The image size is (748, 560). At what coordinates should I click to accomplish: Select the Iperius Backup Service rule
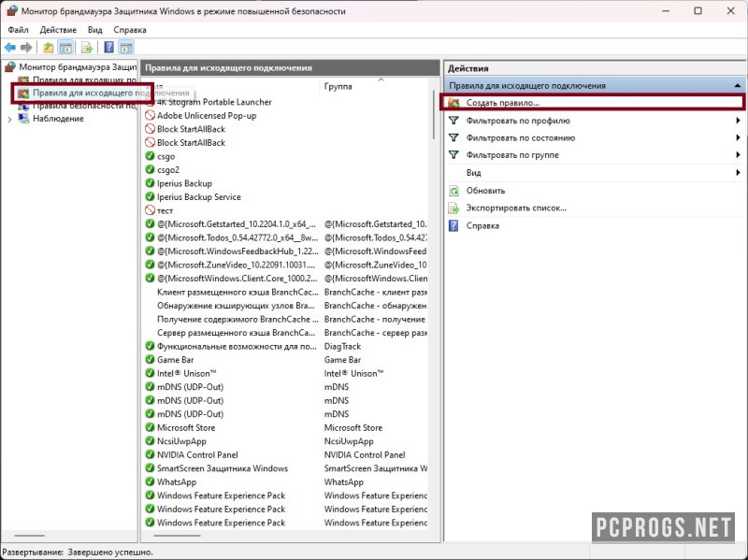click(199, 197)
